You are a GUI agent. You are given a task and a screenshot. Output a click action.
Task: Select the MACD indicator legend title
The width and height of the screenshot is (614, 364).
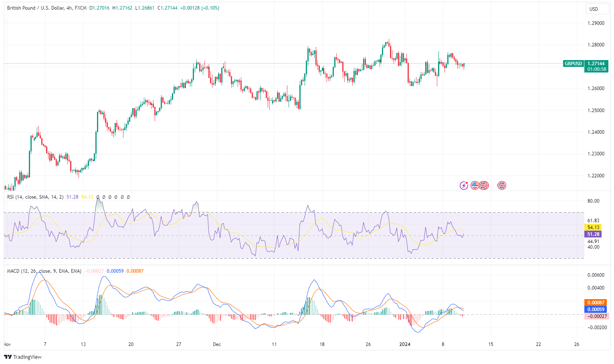click(44, 271)
